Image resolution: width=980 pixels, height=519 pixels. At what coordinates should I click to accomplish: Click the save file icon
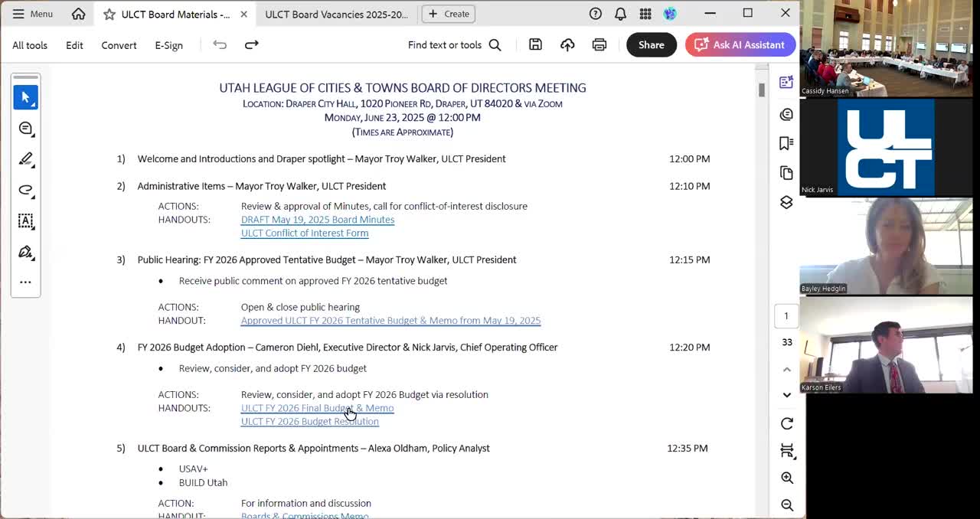pyautogui.click(x=535, y=45)
